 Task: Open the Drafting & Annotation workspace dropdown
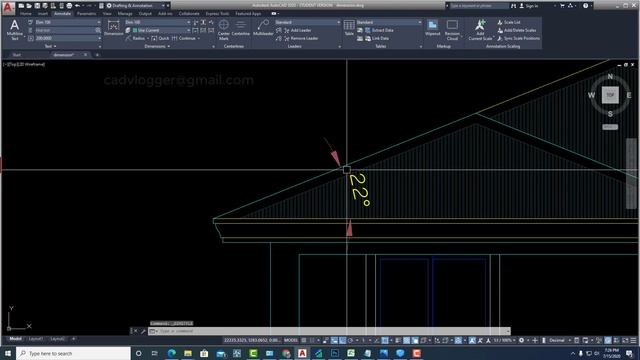137,6
